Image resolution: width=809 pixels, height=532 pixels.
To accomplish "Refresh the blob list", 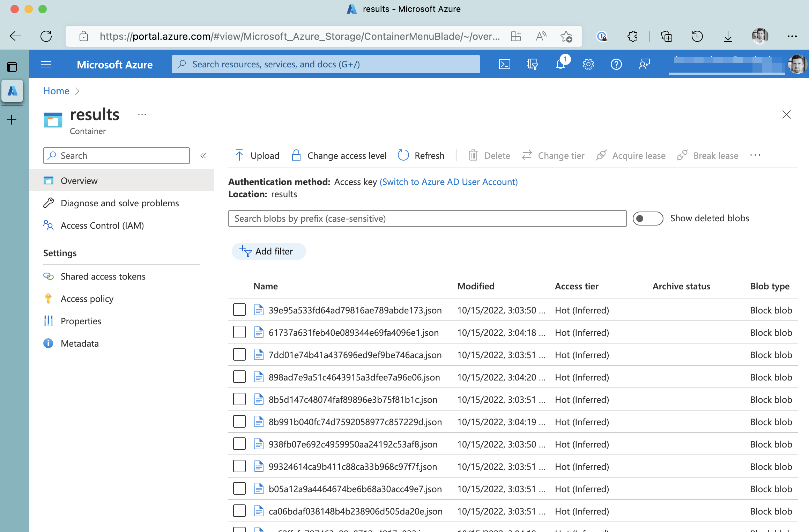I will click(421, 155).
